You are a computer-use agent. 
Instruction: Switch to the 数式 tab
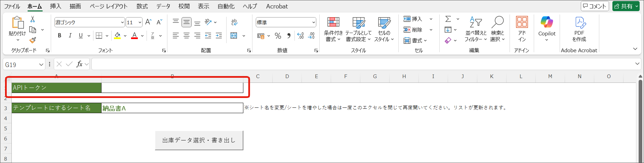(x=142, y=6)
